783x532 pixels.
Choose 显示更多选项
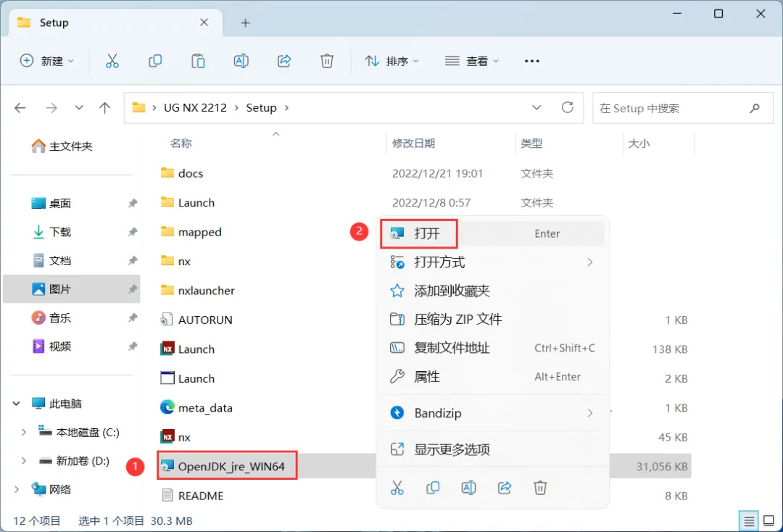coord(492,449)
